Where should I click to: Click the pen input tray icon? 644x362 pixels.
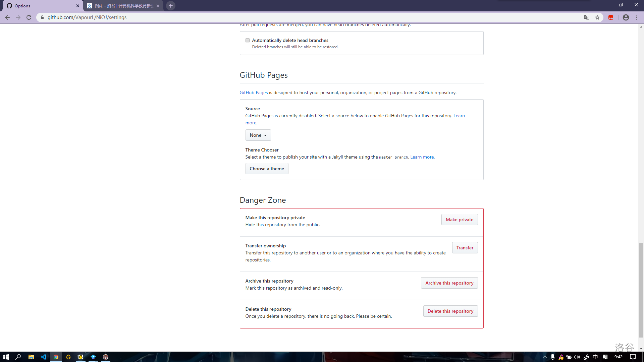tap(586, 357)
